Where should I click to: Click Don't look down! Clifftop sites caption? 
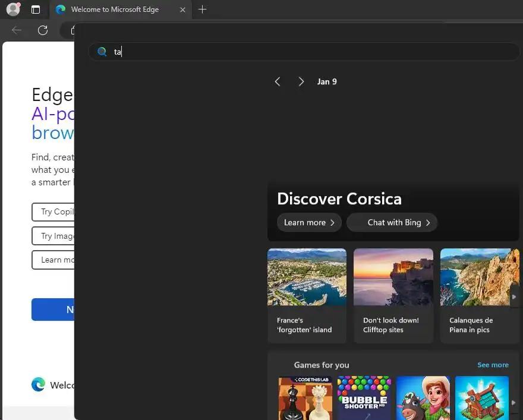[x=391, y=325]
